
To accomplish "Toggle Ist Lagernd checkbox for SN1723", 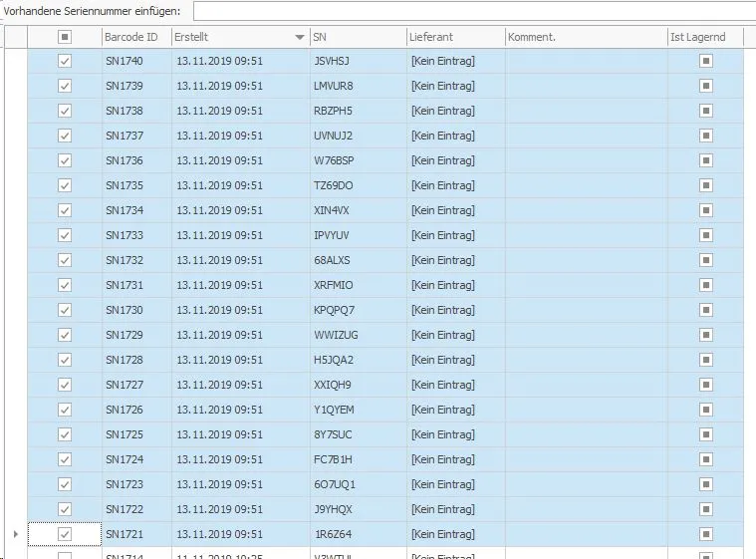I will coord(706,484).
